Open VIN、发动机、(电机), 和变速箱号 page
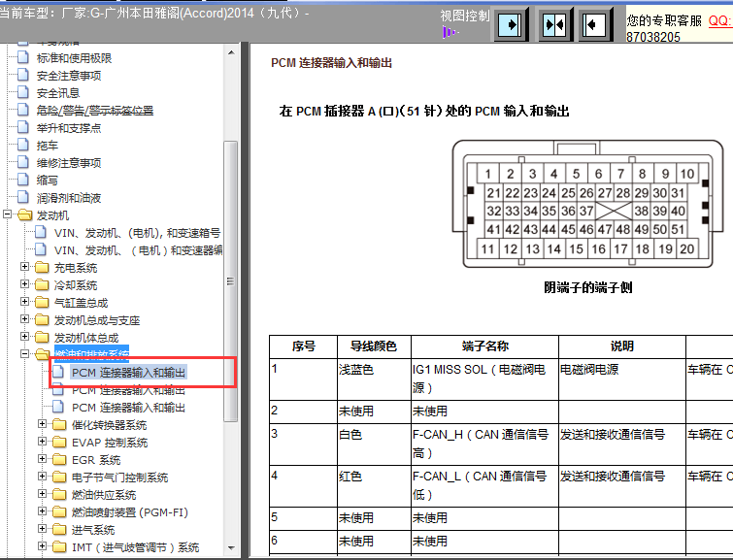 137,233
